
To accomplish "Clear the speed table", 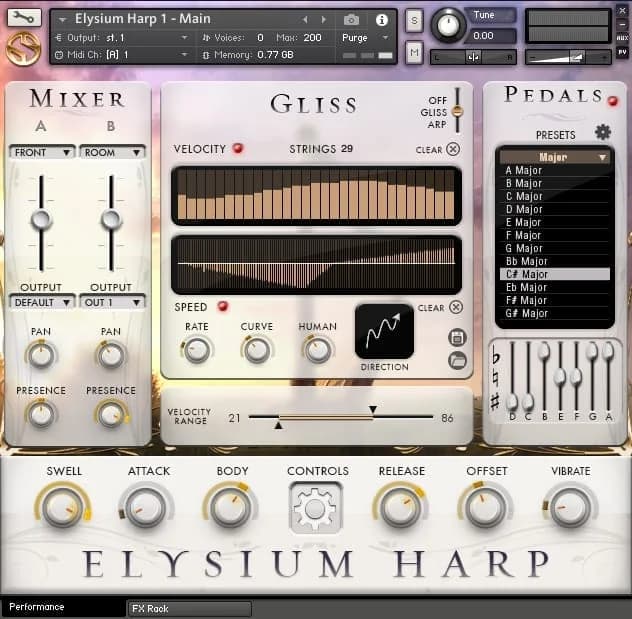I will [x=456, y=307].
